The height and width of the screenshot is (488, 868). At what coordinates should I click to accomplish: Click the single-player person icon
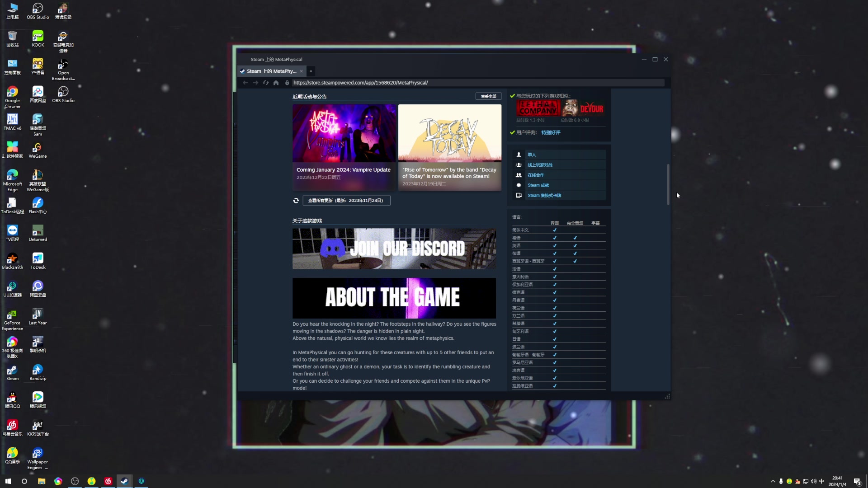click(519, 155)
